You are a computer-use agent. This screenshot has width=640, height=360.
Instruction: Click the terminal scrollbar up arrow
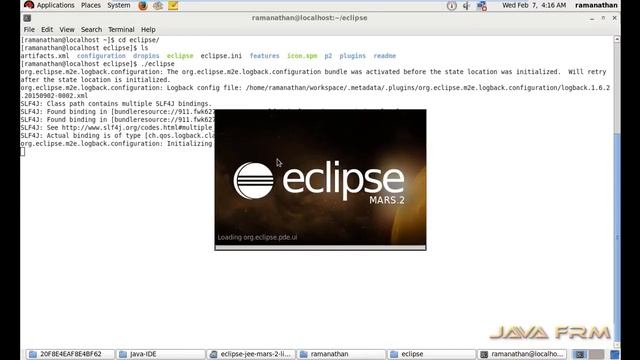(x=617, y=39)
